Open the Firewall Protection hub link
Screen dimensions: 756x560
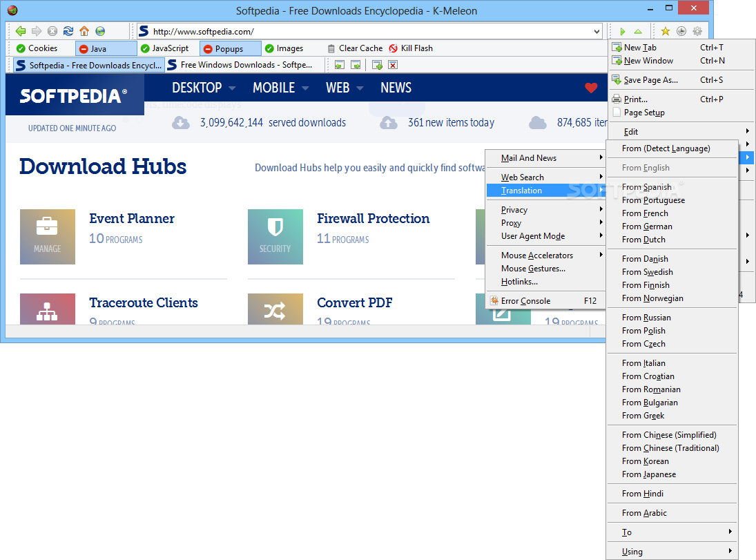click(374, 218)
